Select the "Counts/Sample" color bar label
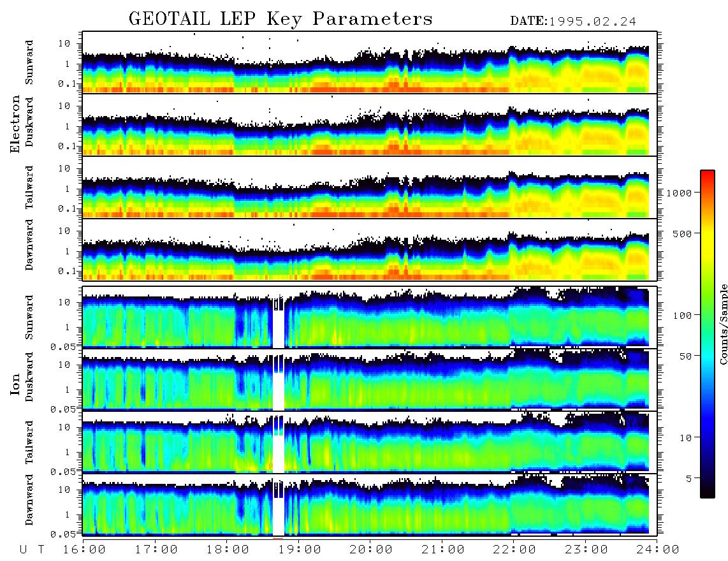This screenshot has width=728, height=561. tap(723, 324)
